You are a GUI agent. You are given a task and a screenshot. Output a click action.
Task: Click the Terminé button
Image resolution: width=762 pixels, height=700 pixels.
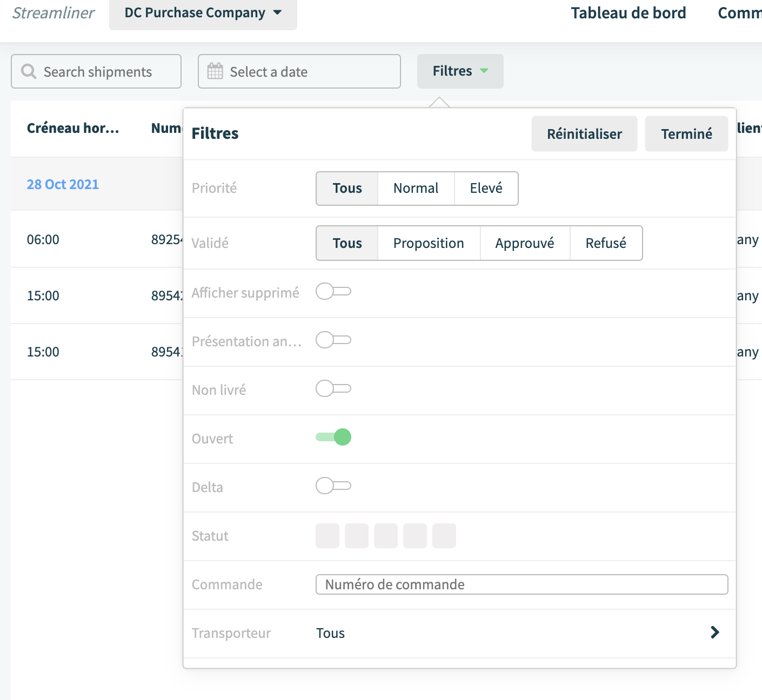[687, 134]
